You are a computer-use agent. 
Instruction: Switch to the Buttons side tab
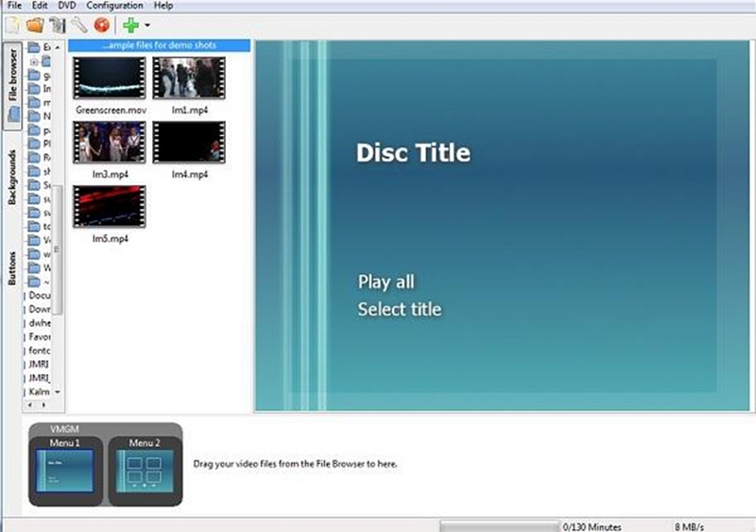click(12, 268)
